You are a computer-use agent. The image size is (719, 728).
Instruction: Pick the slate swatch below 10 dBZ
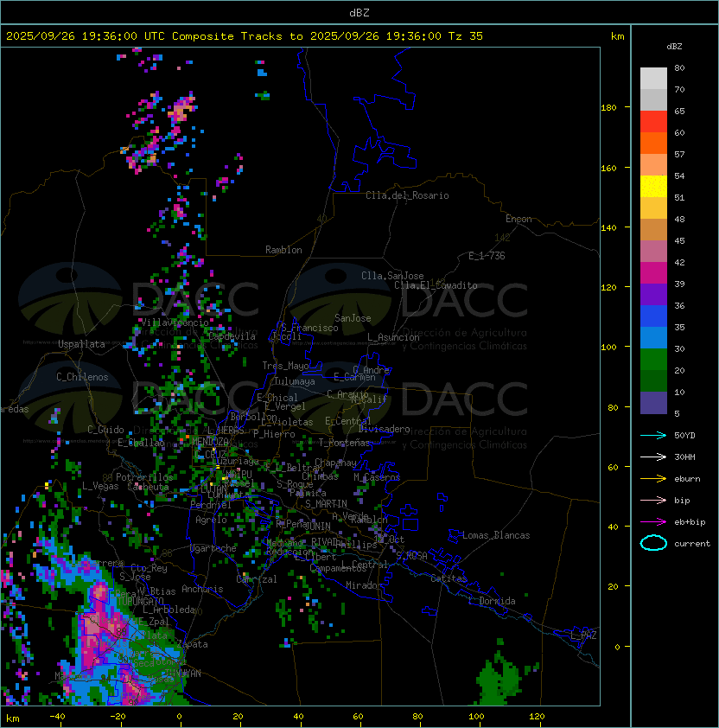click(x=653, y=403)
